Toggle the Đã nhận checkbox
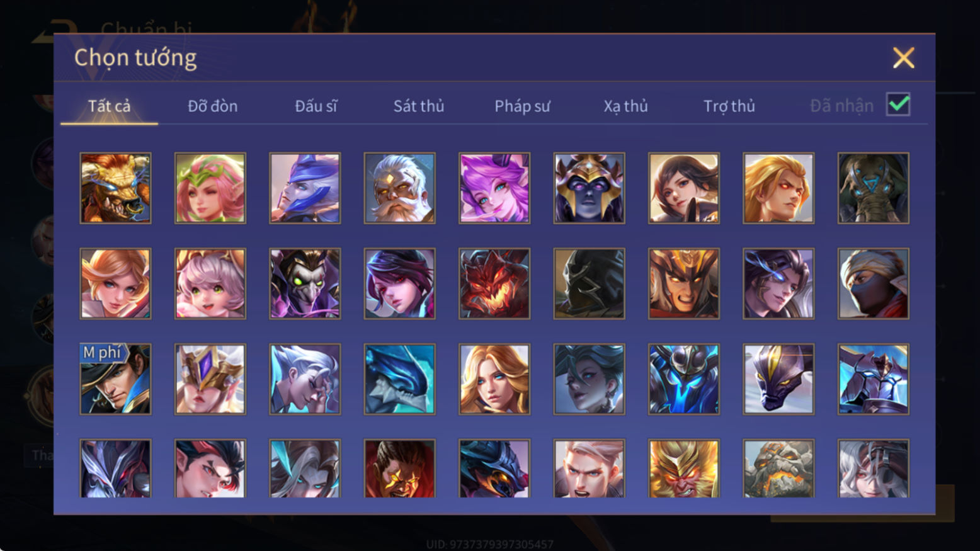This screenshot has width=980, height=551. 898,105
